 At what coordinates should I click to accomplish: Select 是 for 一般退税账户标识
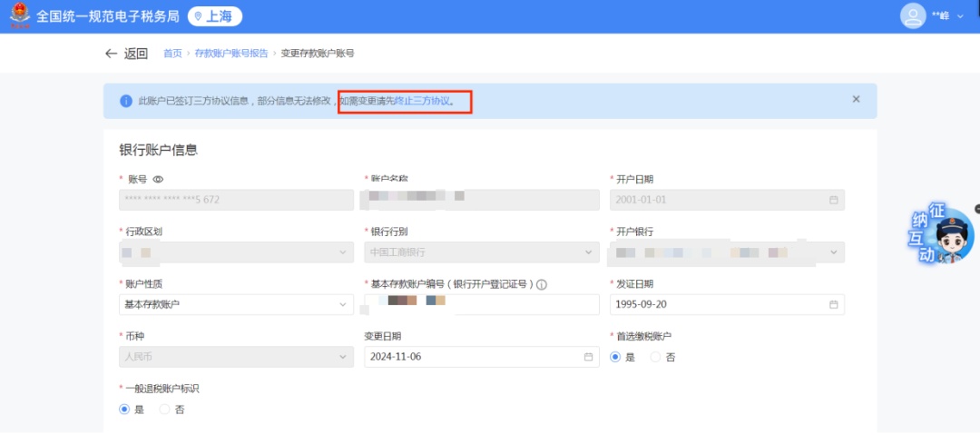(x=125, y=410)
